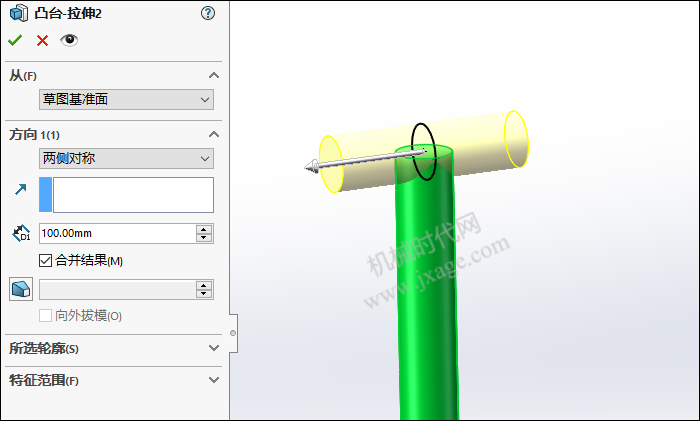Click the 凸台-拉伸2 feature icon
This screenshot has width=700, height=421.
(x=19, y=13)
